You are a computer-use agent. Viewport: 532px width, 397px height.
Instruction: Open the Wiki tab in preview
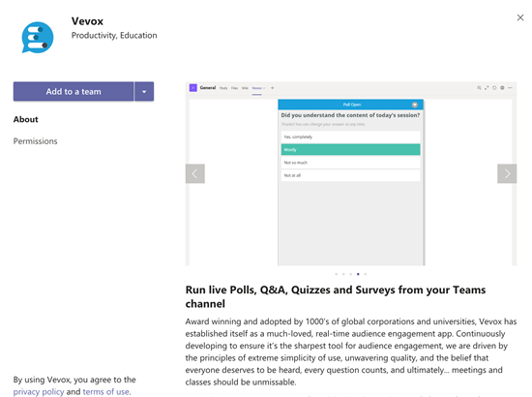pyautogui.click(x=245, y=88)
